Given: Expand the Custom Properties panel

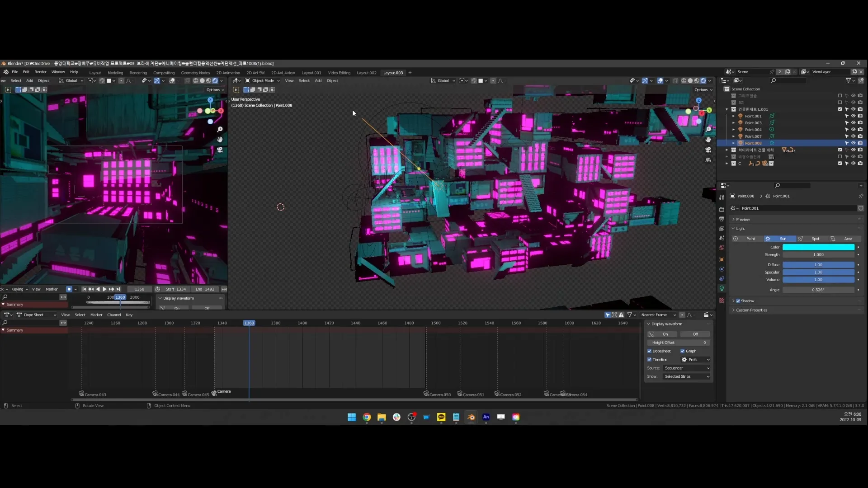Looking at the screenshot, I should (751, 310).
